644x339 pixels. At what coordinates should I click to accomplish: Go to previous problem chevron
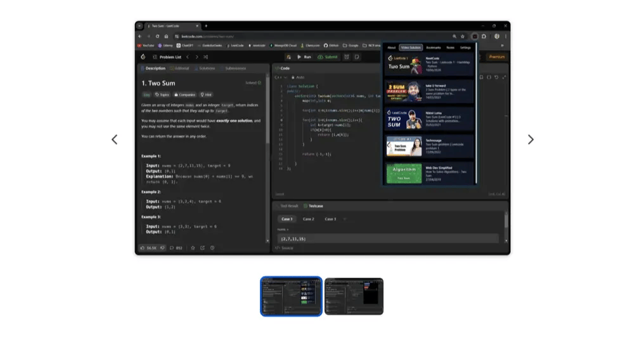[x=188, y=57]
